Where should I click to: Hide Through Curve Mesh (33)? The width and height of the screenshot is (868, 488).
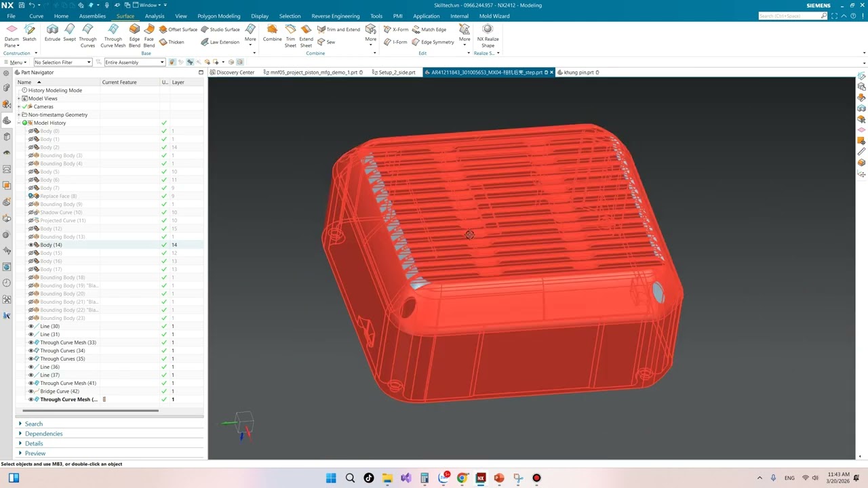click(31, 342)
